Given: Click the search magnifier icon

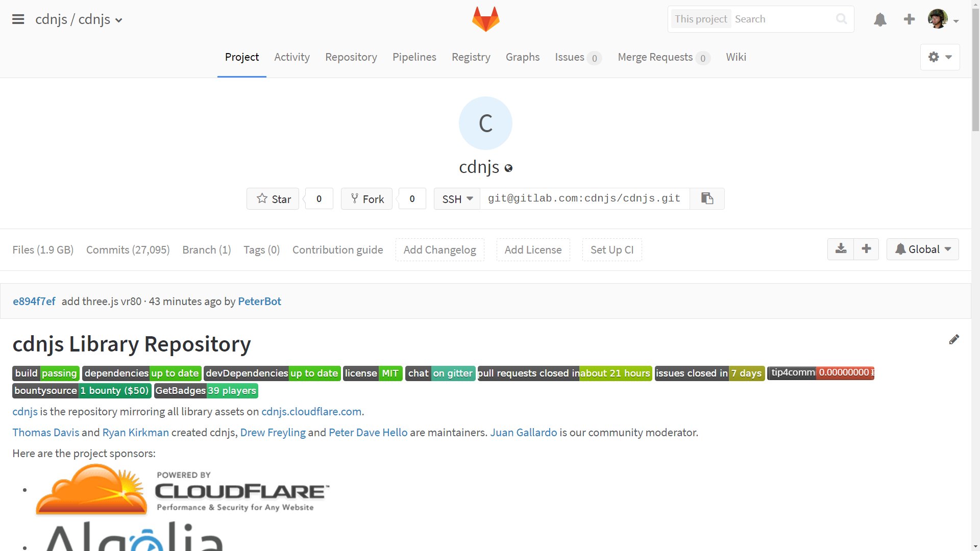Looking at the screenshot, I should 841,19.
